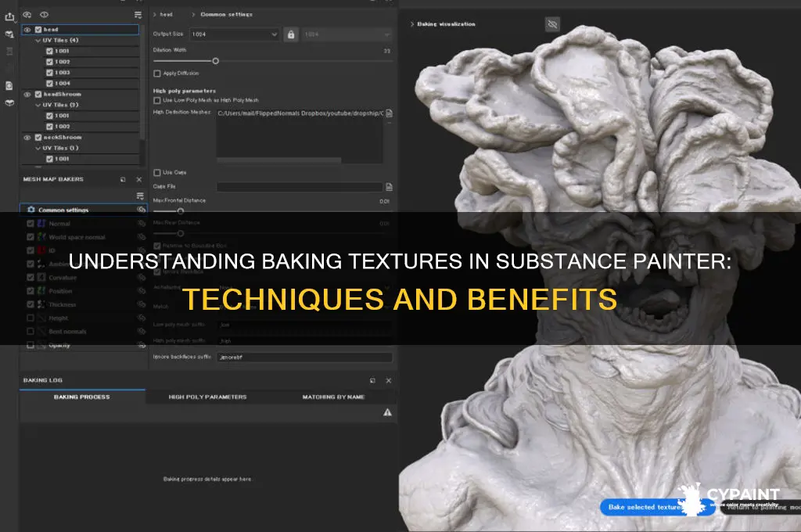The height and width of the screenshot is (532, 801).
Task: Enable Use Low Poly Mesh as High Poly
Action: coord(157,101)
